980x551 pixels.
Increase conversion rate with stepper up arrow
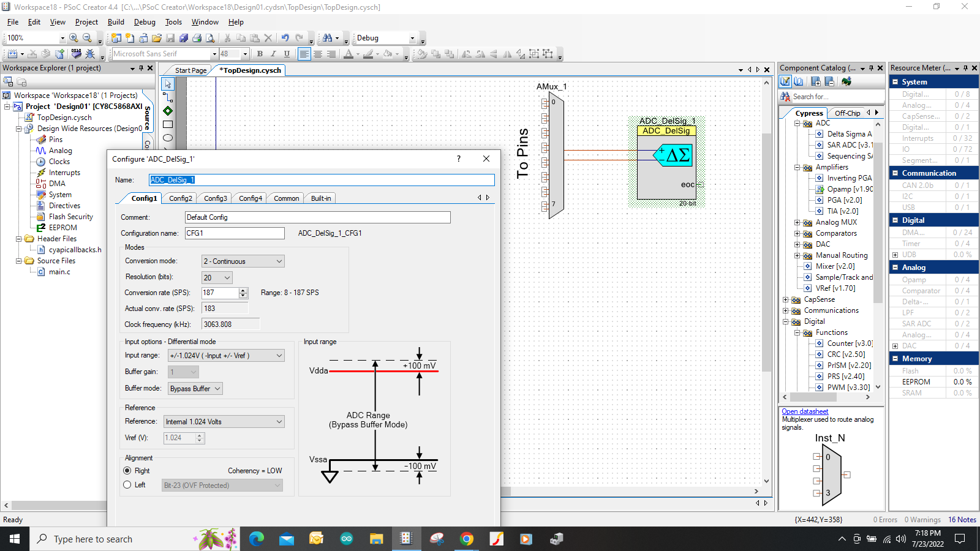tap(243, 290)
